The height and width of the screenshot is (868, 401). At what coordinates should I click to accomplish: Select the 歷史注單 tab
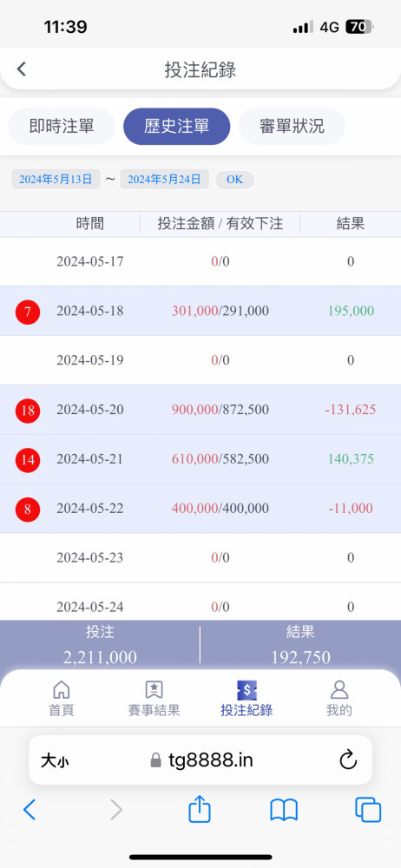coord(177,126)
